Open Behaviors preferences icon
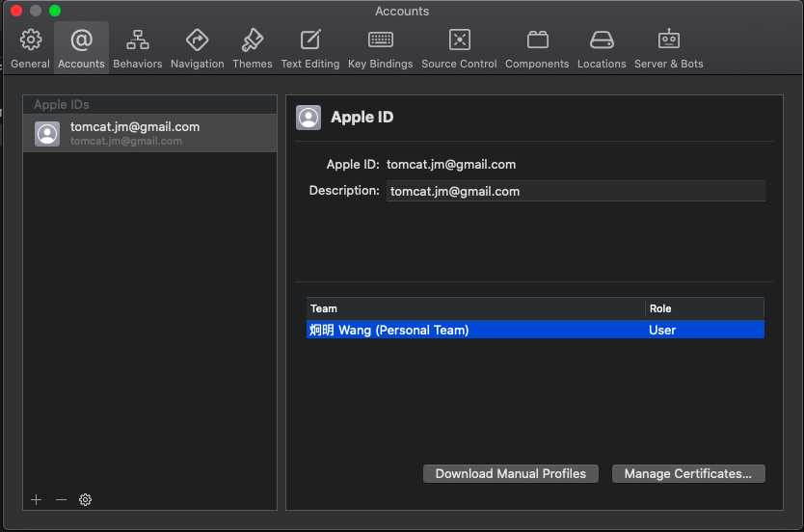The image size is (804, 532). (138, 40)
